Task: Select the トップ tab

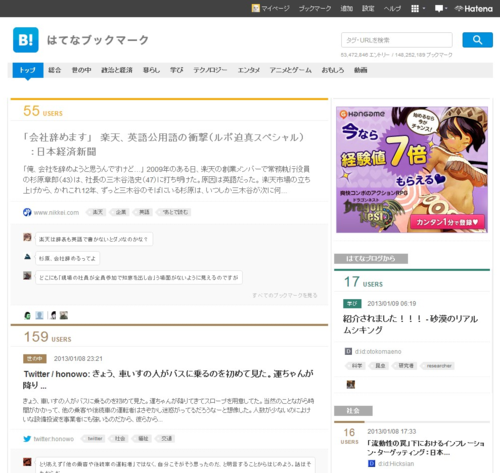Action: coord(28,70)
